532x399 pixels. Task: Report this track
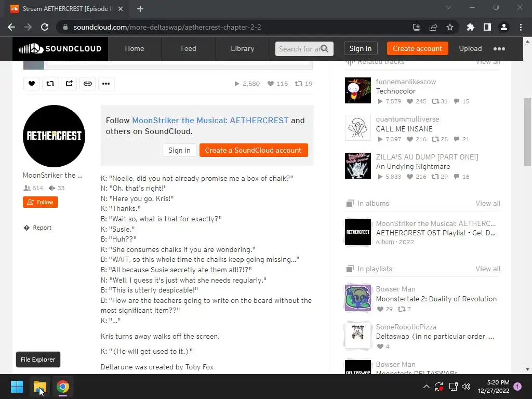tap(37, 228)
